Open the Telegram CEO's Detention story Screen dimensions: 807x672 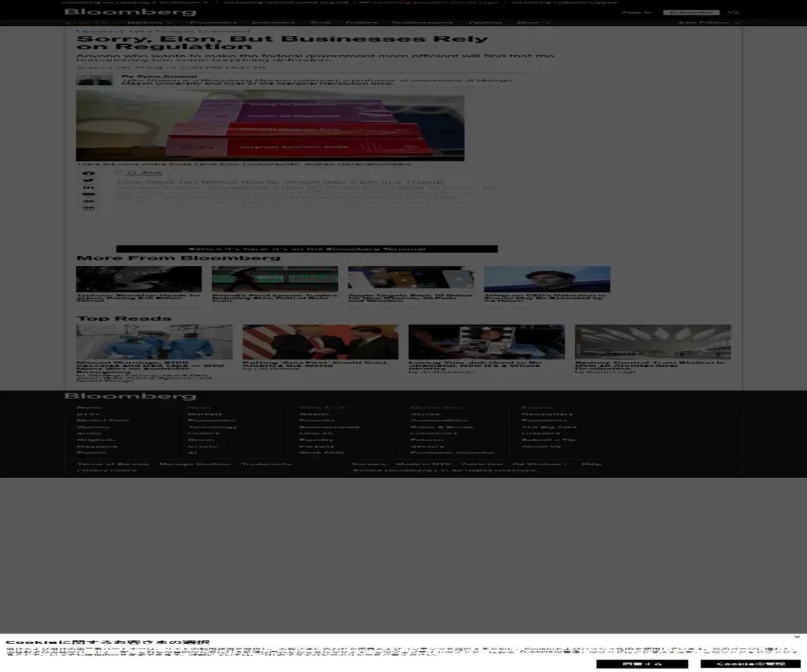[x=546, y=298]
